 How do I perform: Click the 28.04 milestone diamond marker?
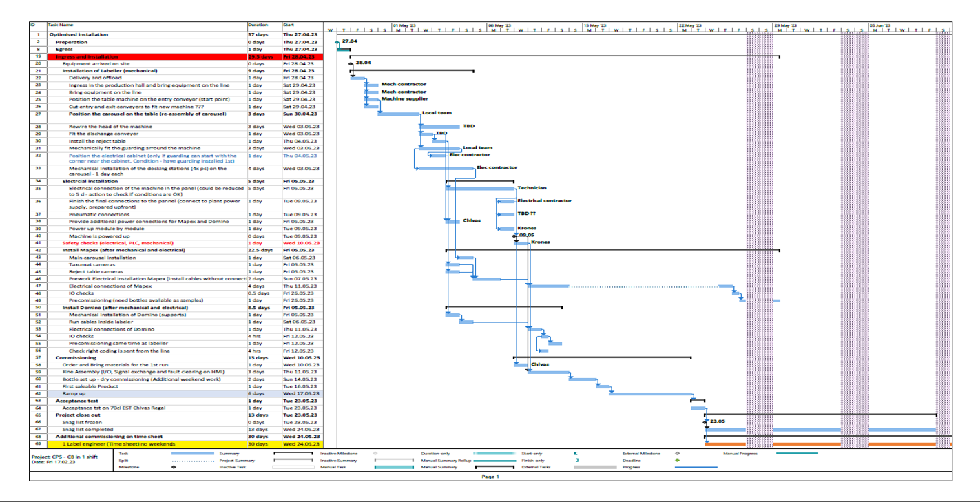coord(351,64)
